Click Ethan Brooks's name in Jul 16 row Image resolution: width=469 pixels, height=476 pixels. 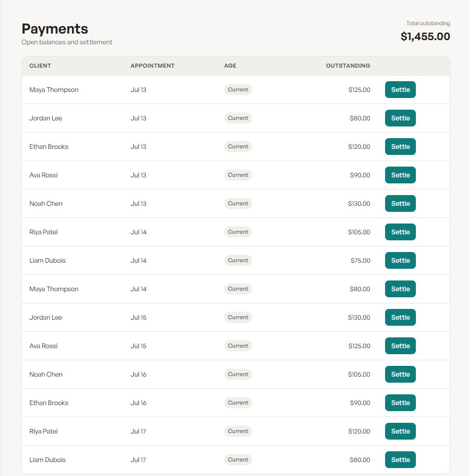[48, 403]
